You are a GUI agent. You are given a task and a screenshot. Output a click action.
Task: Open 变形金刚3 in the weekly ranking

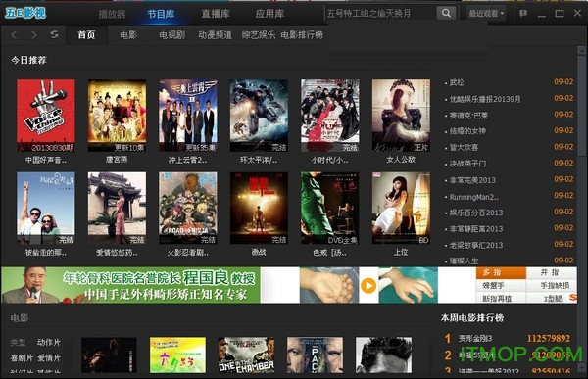(475, 339)
